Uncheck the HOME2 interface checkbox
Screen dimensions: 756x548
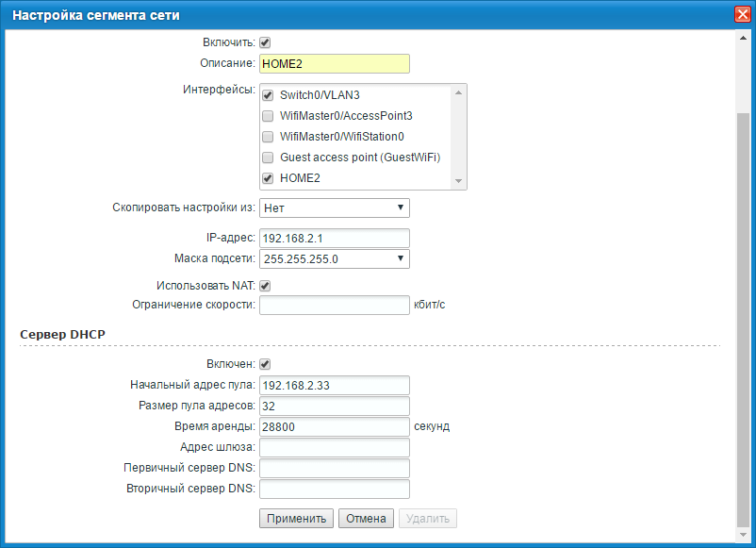coord(268,178)
